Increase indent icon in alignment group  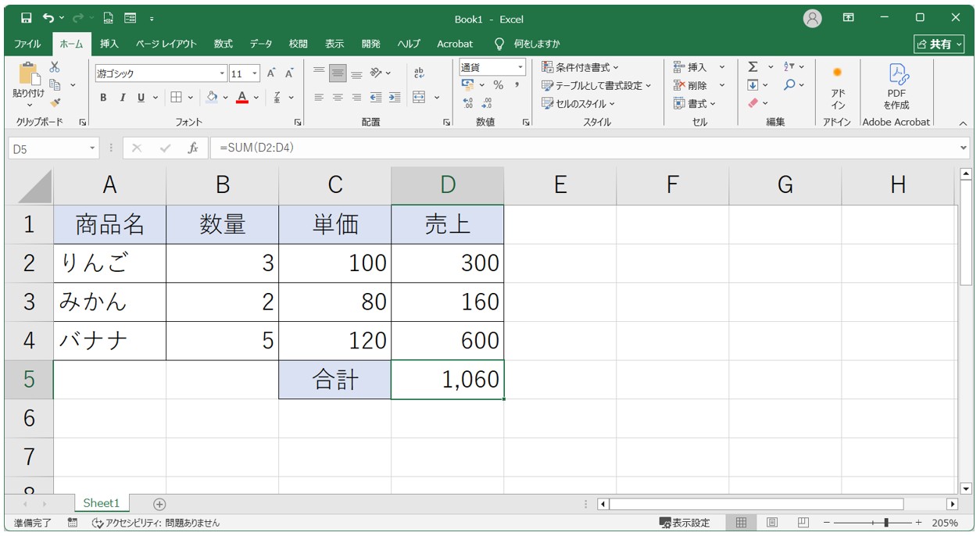[395, 98]
